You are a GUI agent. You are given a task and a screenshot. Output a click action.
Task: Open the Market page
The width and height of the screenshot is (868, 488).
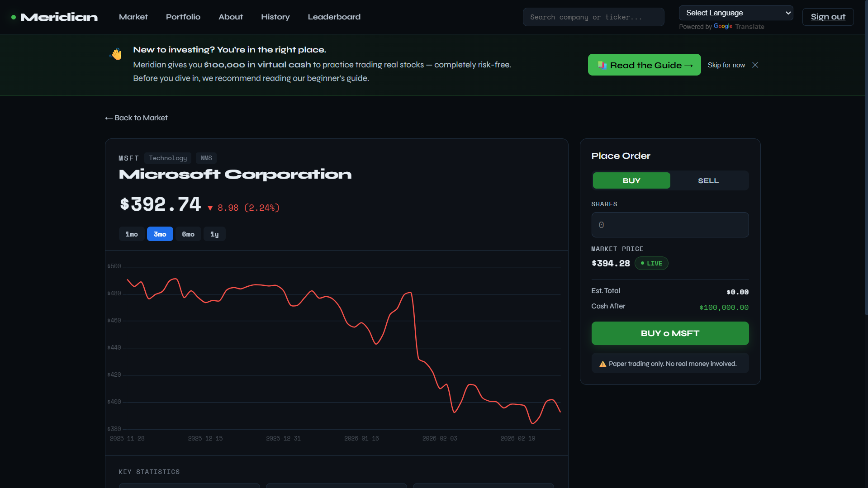point(133,17)
